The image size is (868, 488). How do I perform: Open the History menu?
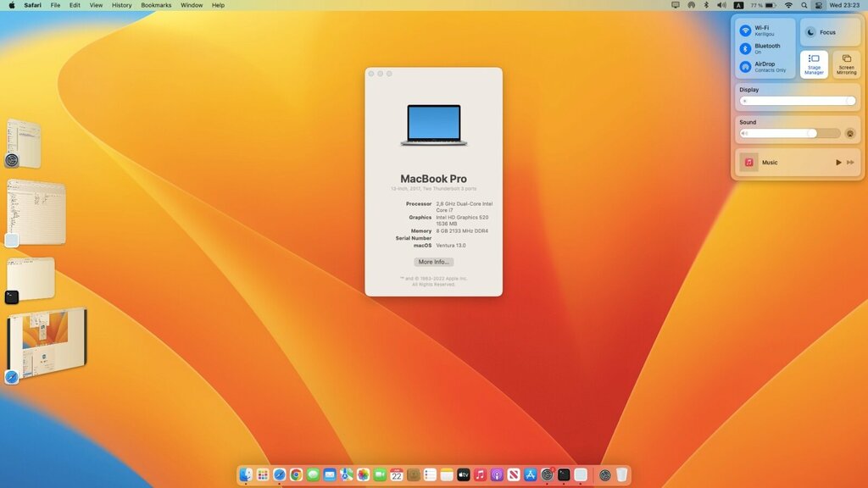pos(121,5)
